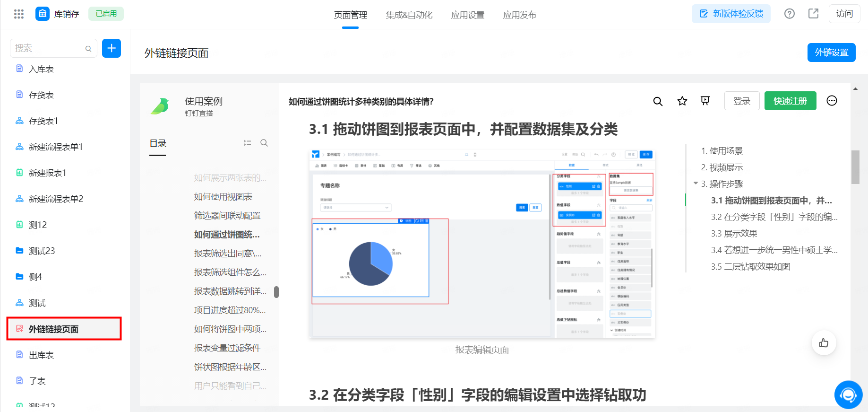Screen dimensions: 868x412
Task: Open 如何将饼图中两项... directory entry
Action: (231, 329)
